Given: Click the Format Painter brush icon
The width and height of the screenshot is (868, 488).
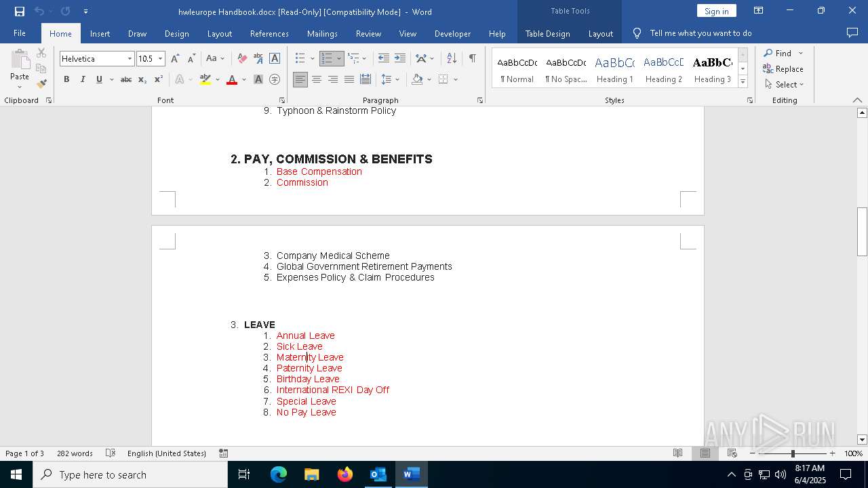Looking at the screenshot, I should pos(41,84).
